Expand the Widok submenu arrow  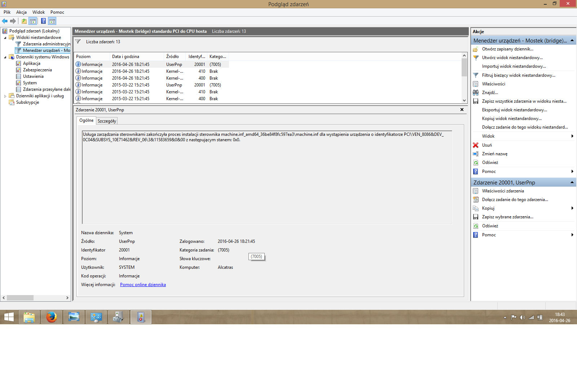pyautogui.click(x=572, y=136)
